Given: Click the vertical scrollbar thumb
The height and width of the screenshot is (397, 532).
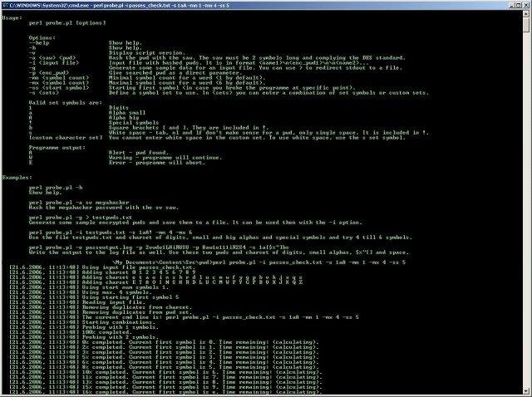Looking at the screenshot, I should pos(526,25).
